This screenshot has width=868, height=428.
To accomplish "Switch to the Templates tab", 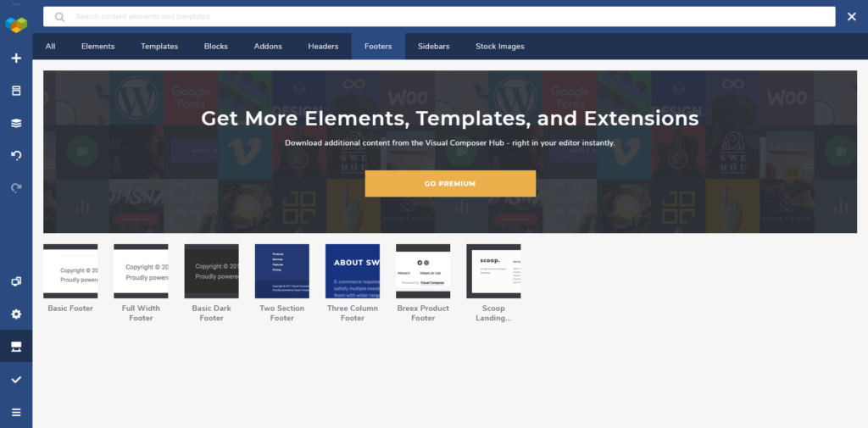I will [x=159, y=47].
